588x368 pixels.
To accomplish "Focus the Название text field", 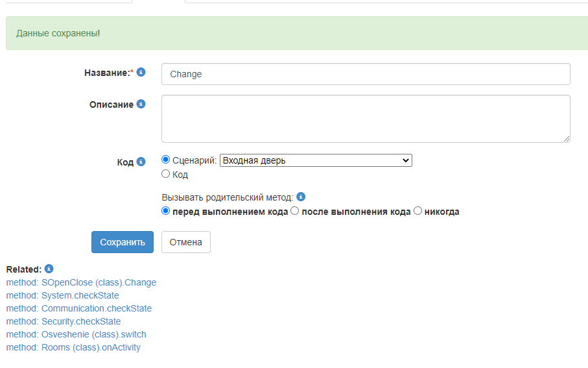I will point(366,74).
